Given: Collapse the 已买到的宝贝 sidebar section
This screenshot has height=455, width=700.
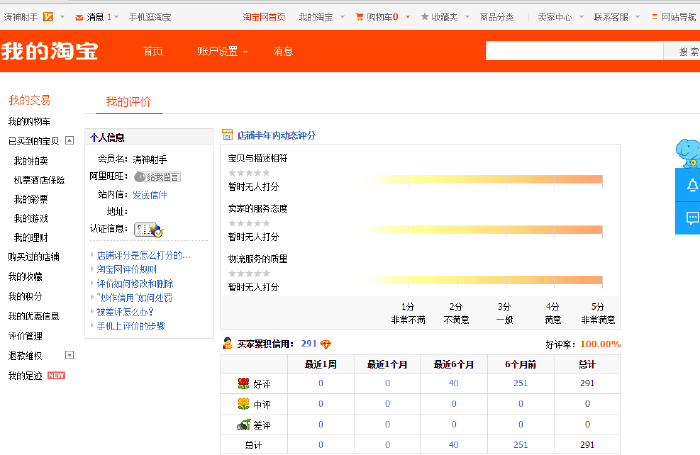Looking at the screenshot, I should [x=70, y=141].
